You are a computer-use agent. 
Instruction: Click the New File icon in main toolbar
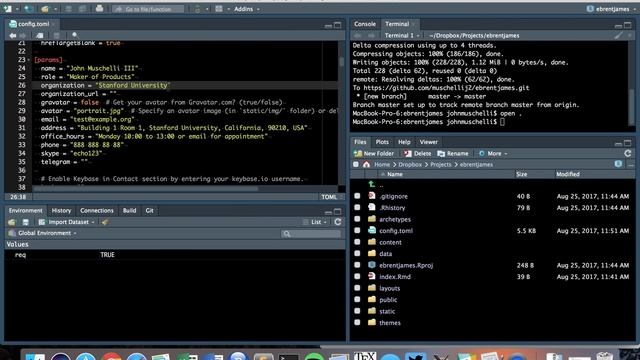click(x=7, y=9)
